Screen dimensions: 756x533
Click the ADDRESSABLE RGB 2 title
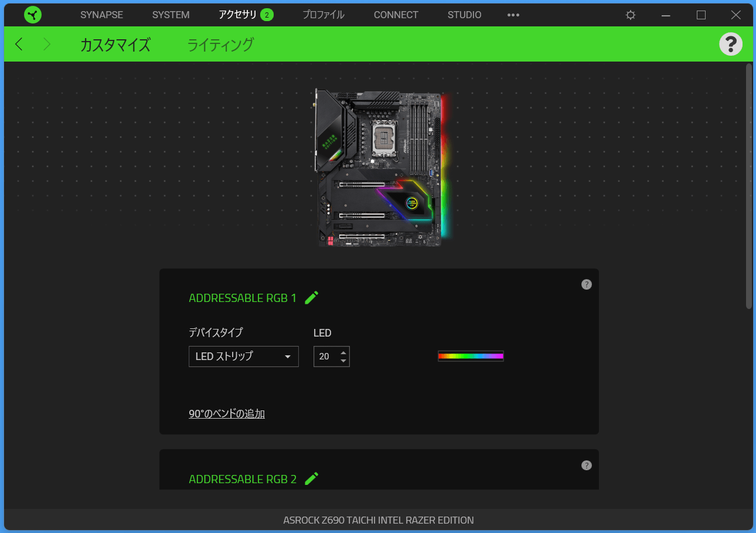click(243, 479)
